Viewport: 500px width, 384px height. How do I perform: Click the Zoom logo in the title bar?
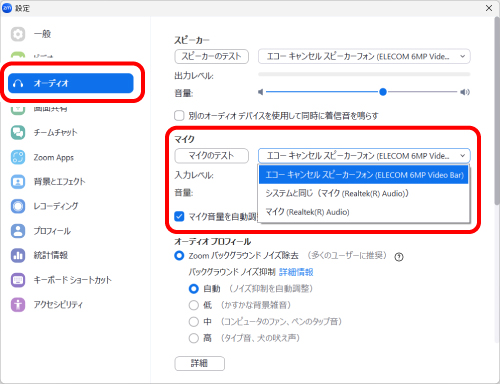7,8
